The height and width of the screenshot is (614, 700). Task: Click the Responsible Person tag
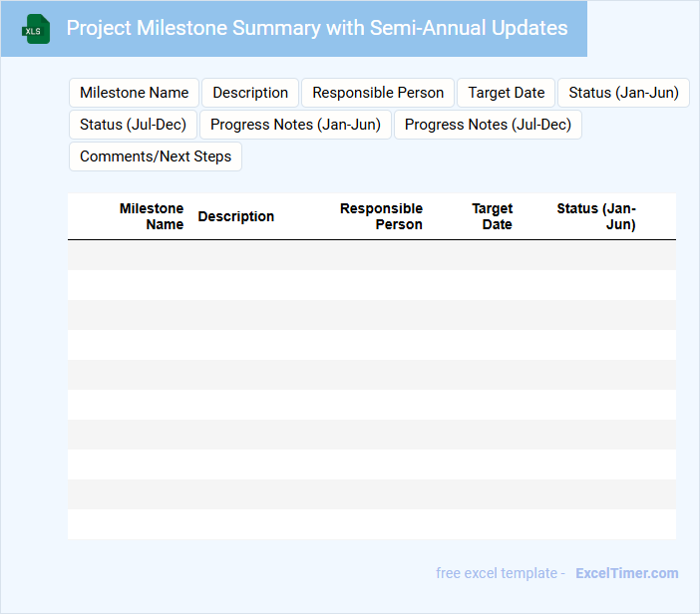[378, 93]
